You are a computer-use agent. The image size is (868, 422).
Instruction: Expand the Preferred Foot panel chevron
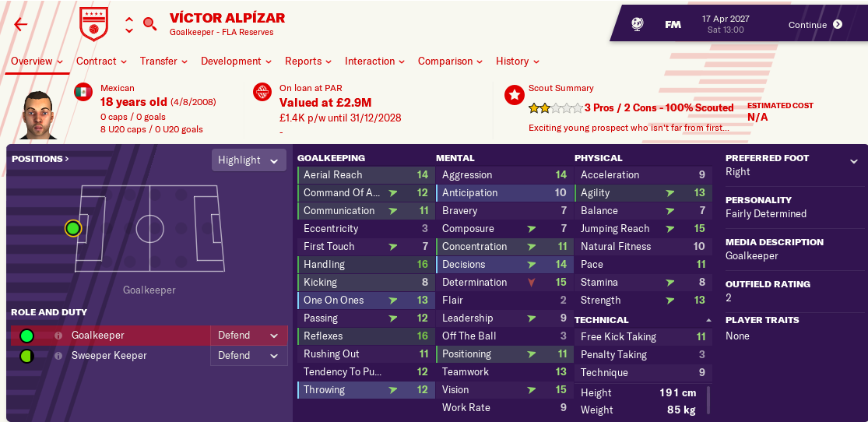pyautogui.click(x=854, y=161)
